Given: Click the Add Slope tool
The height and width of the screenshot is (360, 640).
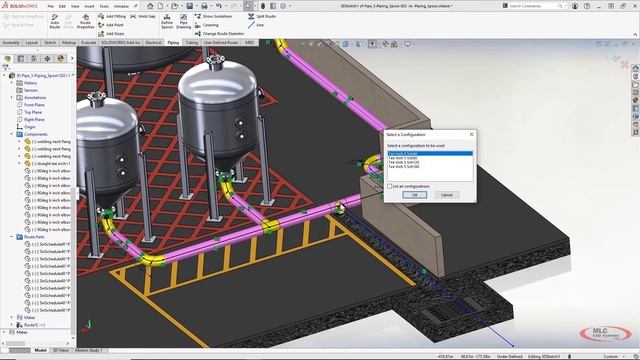Looking at the screenshot, I should point(111,33).
